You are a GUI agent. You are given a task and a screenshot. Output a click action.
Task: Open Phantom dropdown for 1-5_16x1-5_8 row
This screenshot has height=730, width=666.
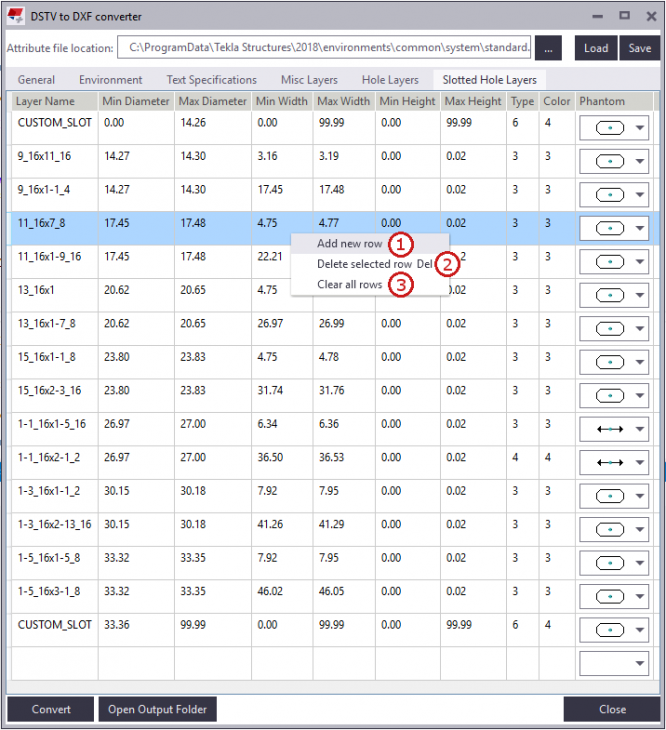point(614,563)
